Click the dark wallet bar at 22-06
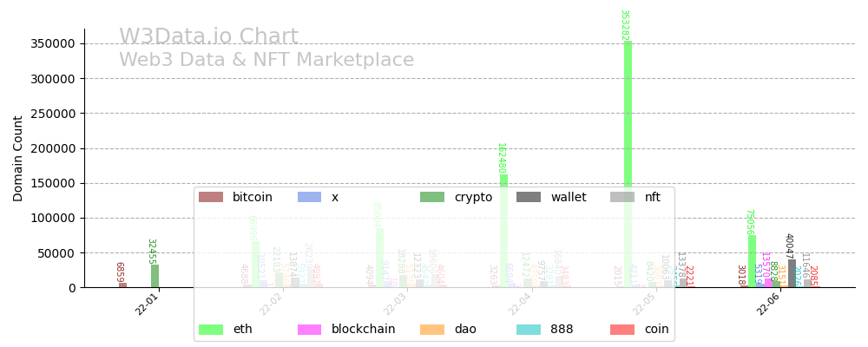868x347 pixels. (792, 273)
